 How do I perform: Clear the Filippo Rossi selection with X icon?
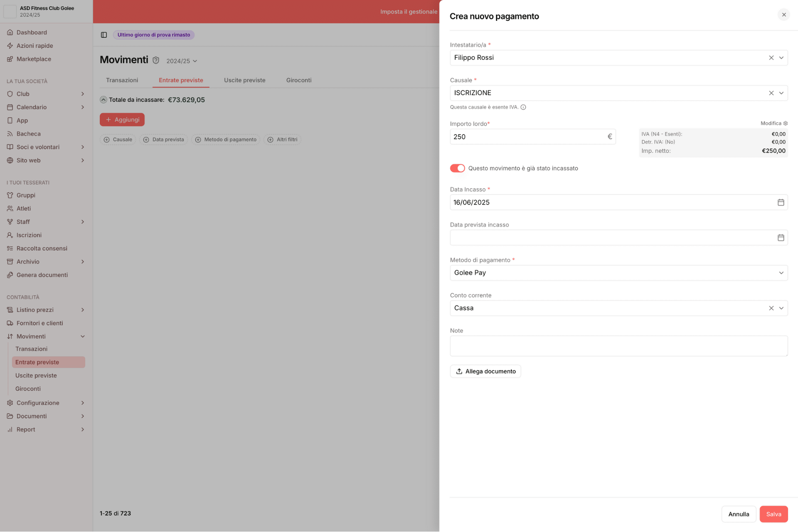[771, 58]
